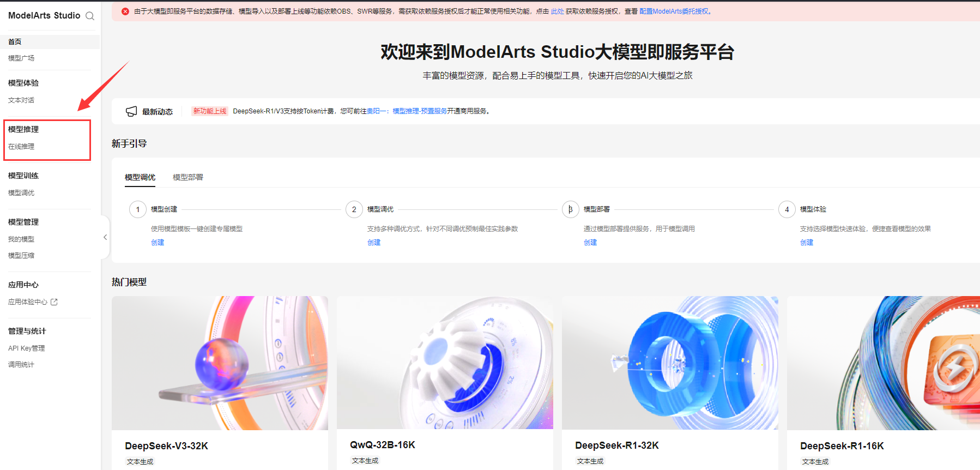Open the DeepSeek-R1-16K model thumbnail
The width and height of the screenshot is (980, 470).
(x=884, y=363)
